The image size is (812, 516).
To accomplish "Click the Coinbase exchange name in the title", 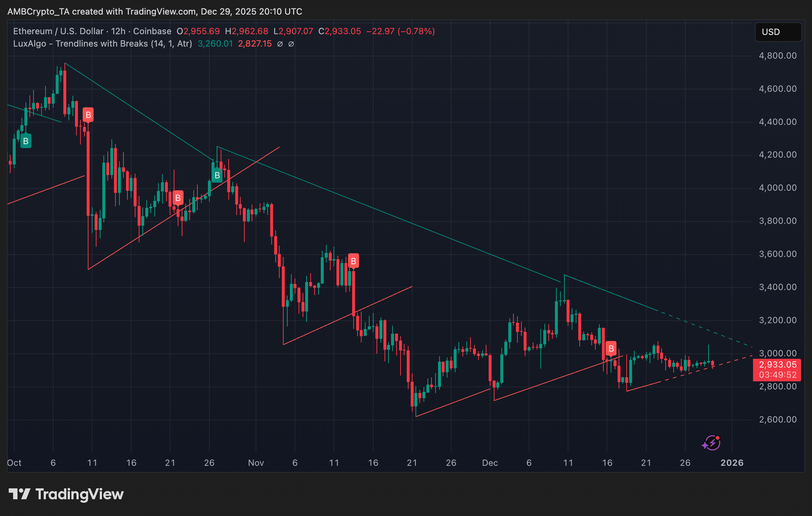I will click(152, 31).
